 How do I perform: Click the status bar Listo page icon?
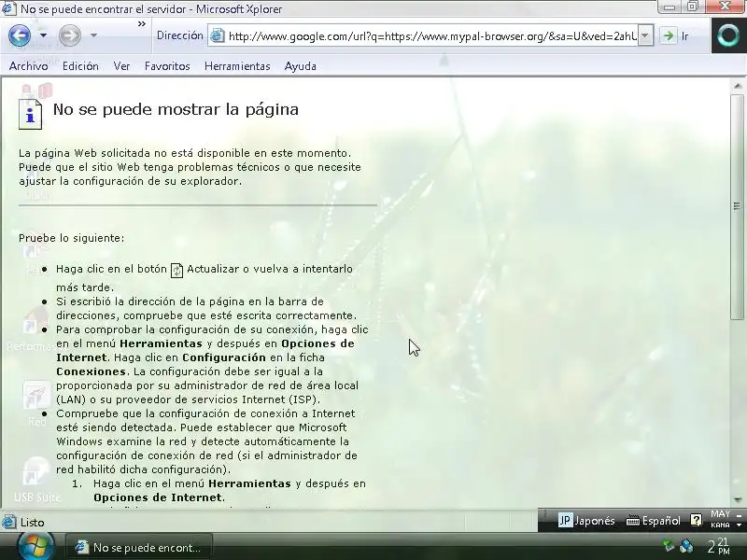coord(8,523)
